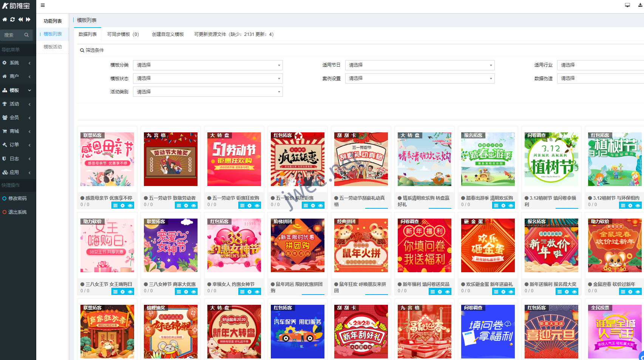The width and height of the screenshot is (644, 360).
Task: Open gear settings for 踏春出游季 清明欢乐购
Action: pos(503,206)
